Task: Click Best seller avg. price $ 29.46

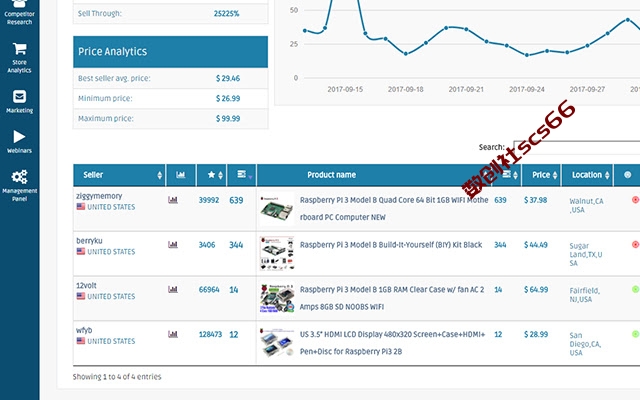Action: (228, 78)
